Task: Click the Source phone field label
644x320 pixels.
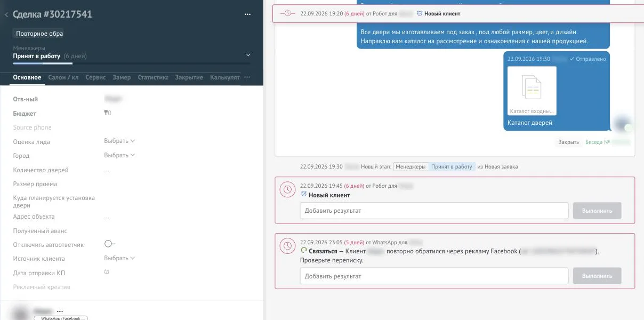Action: [33, 127]
